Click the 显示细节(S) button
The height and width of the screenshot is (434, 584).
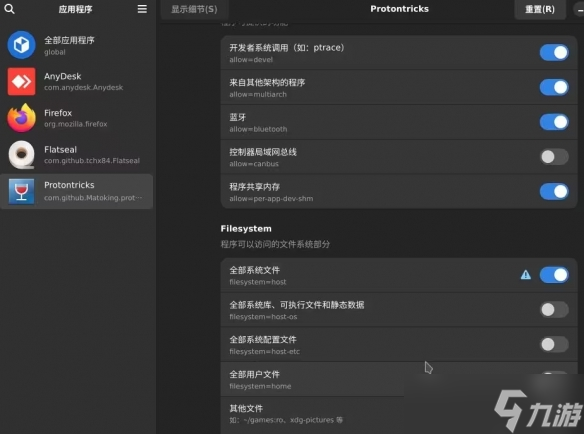[194, 9]
